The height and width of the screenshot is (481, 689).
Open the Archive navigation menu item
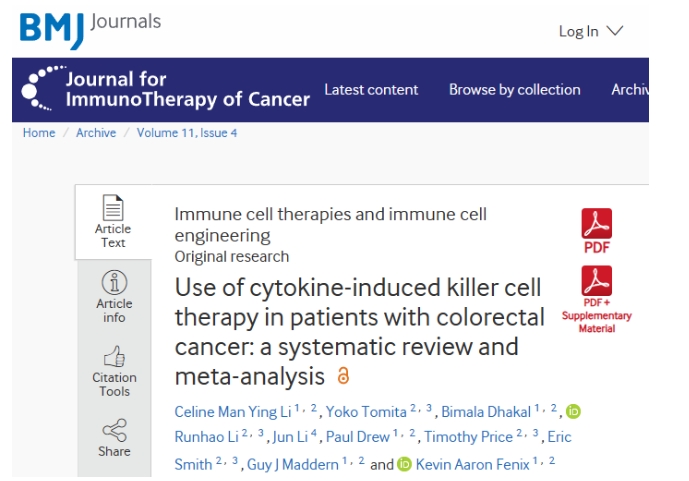click(x=630, y=90)
